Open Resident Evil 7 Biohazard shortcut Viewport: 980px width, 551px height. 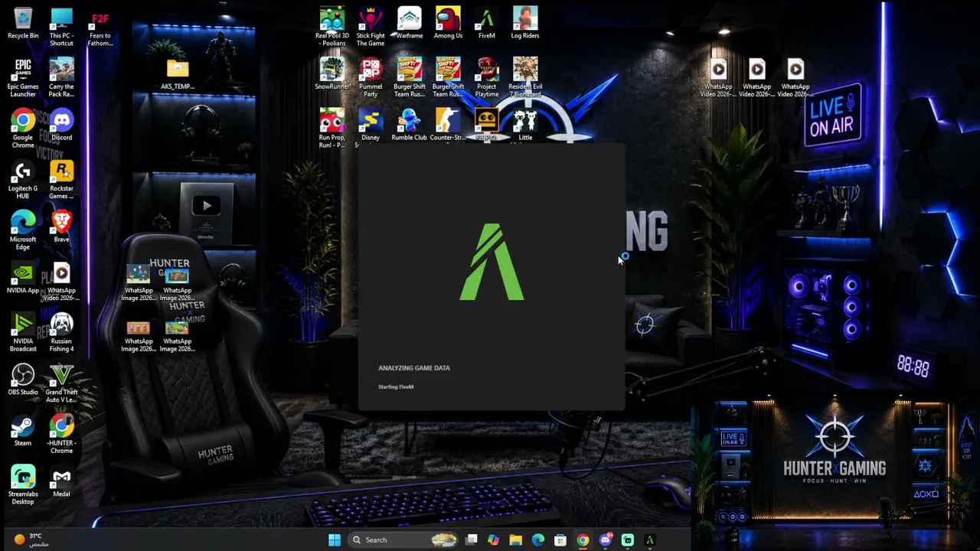tap(525, 78)
